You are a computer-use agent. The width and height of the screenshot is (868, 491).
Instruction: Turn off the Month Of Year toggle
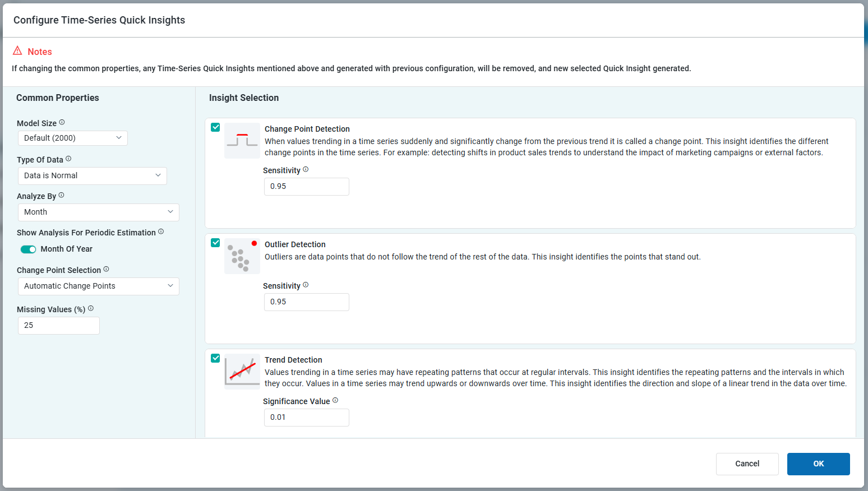[29, 249]
